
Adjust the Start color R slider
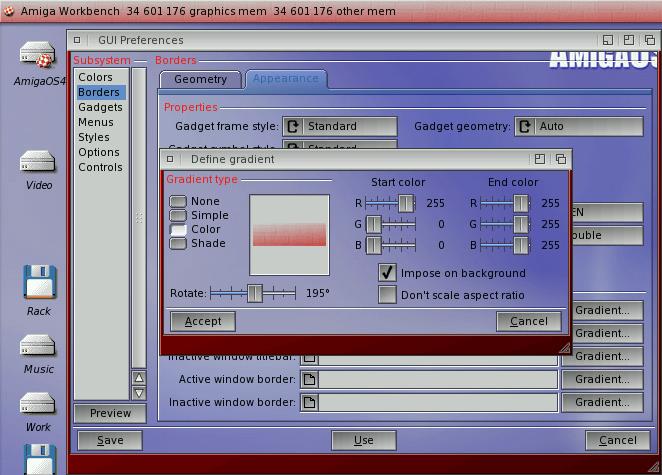(x=391, y=204)
